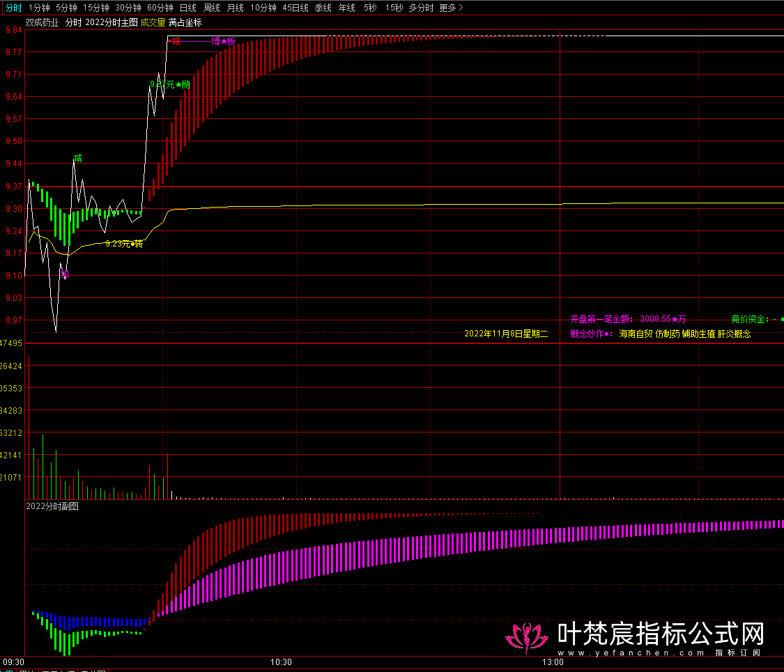
Task: Click the 开盘第一笔金额 3008.55★万 text
Action: (628, 319)
